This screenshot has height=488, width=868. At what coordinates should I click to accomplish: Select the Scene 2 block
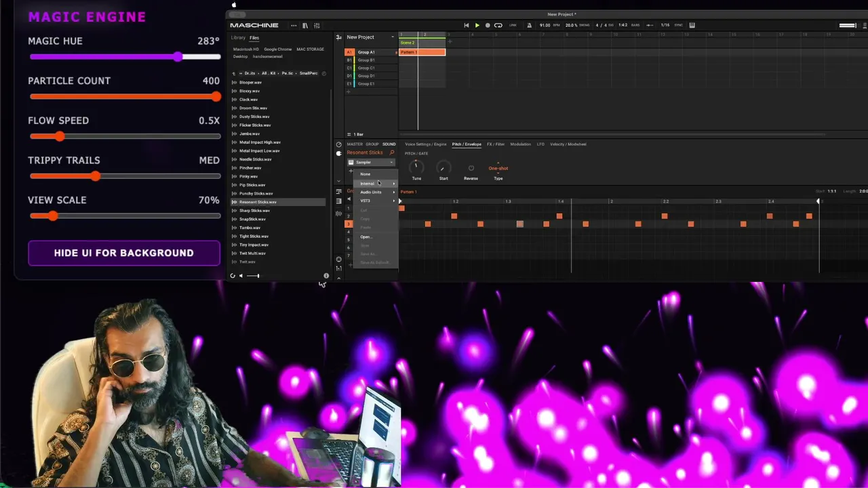[422, 43]
